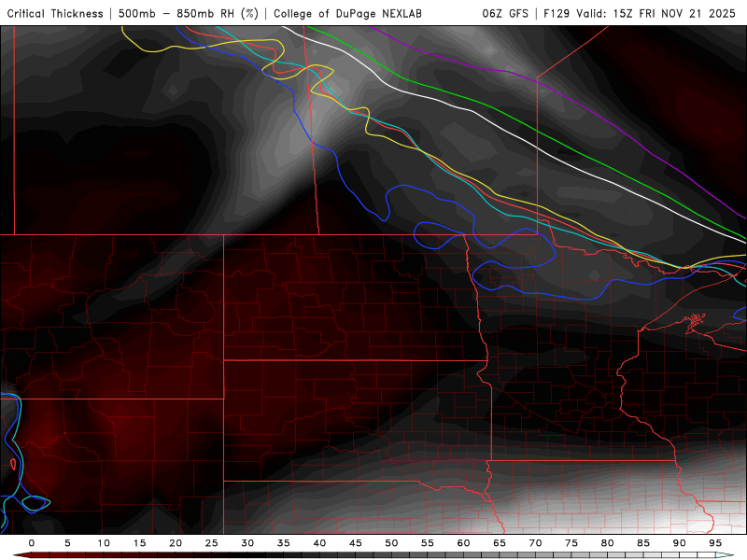Click the colorbar label "45"
This screenshot has height=560, width=747.
pyautogui.click(x=356, y=543)
